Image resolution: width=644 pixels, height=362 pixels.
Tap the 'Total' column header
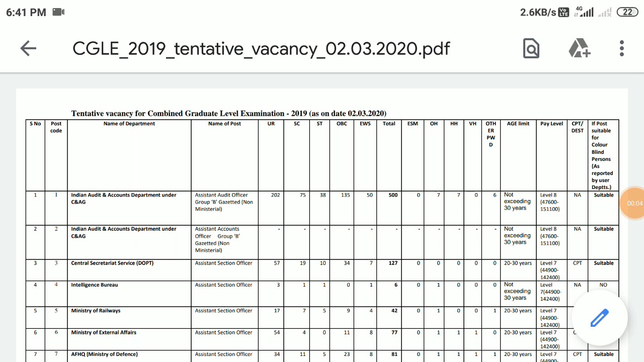pos(389,124)
